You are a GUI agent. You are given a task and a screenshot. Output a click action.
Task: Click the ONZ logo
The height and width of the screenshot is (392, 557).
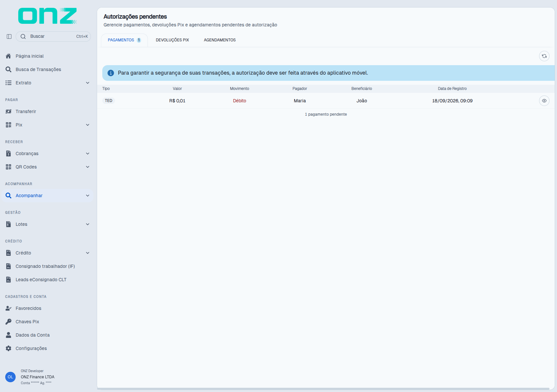(48, 16)
